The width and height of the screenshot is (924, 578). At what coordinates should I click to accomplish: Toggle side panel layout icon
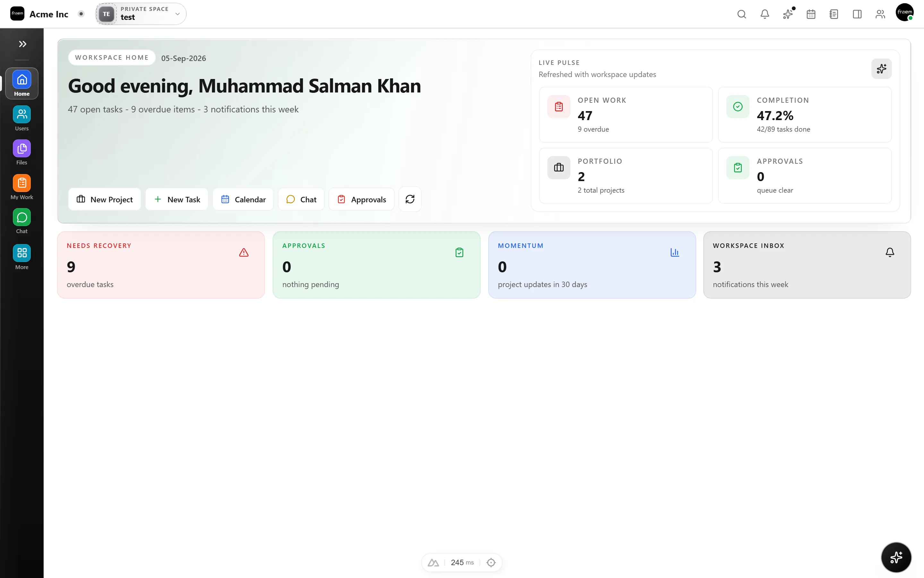click(857, 14)
